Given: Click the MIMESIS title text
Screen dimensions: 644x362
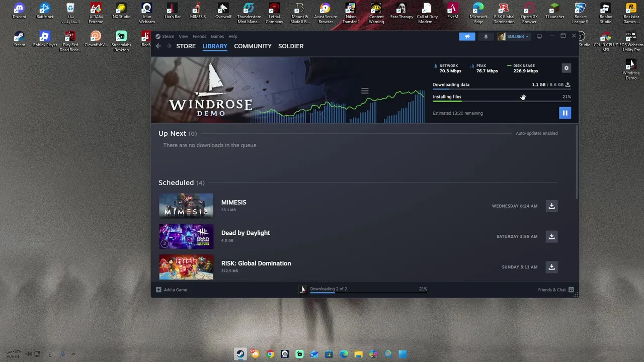Looking at the screenshot, I should click(233, 202).
